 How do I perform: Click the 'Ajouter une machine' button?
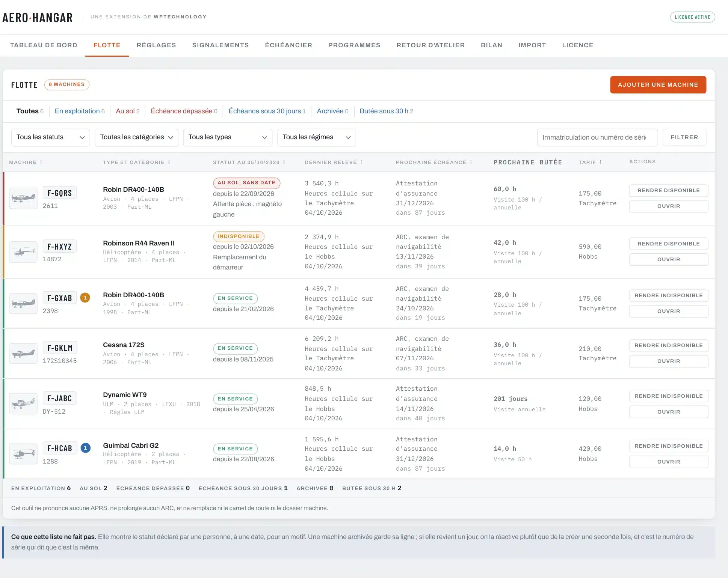[658, 85]
